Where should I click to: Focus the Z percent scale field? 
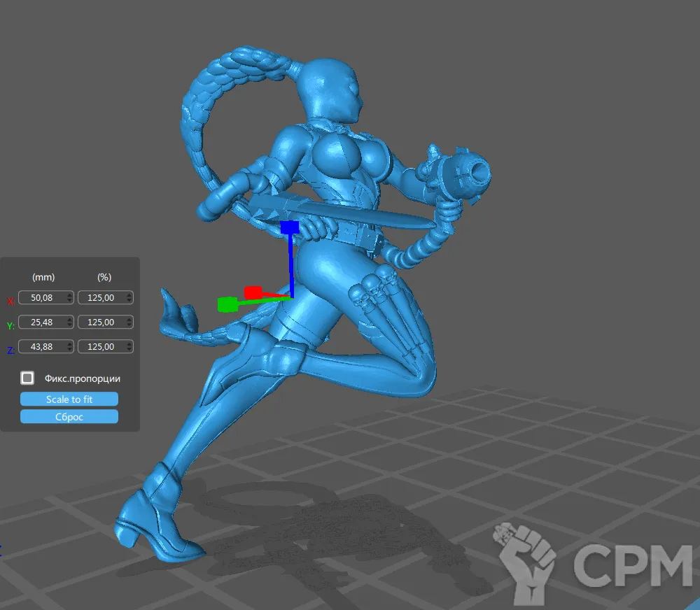click(101, 347)
